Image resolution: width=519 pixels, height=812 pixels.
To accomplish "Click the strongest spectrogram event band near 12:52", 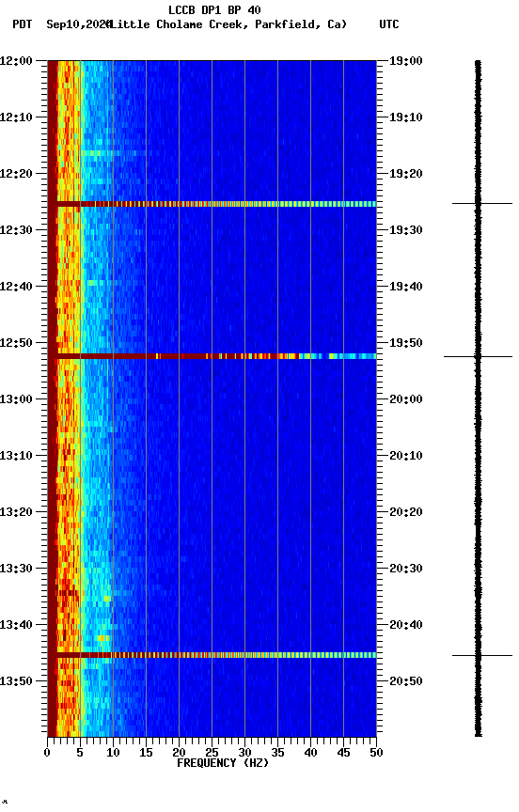I will click(212, 356).
